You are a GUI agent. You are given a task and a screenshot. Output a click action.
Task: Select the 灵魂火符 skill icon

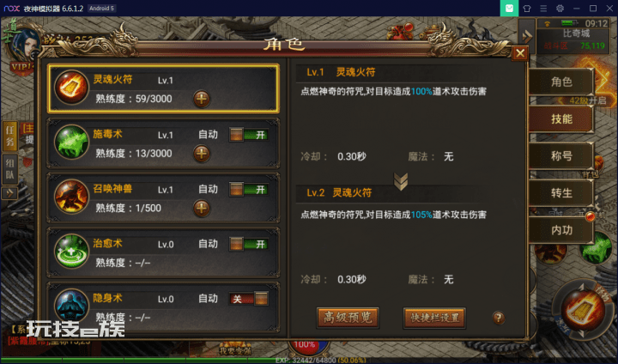point(71,88)
